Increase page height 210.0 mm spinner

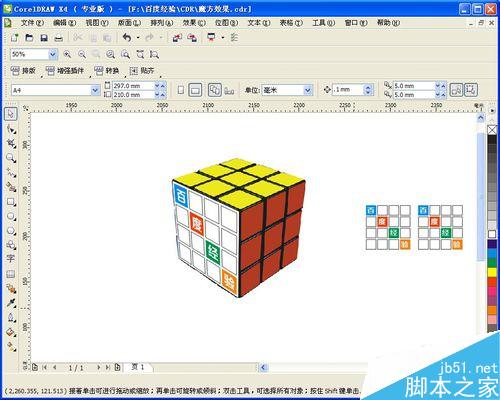pyautogui.click(x=163, y=95)
